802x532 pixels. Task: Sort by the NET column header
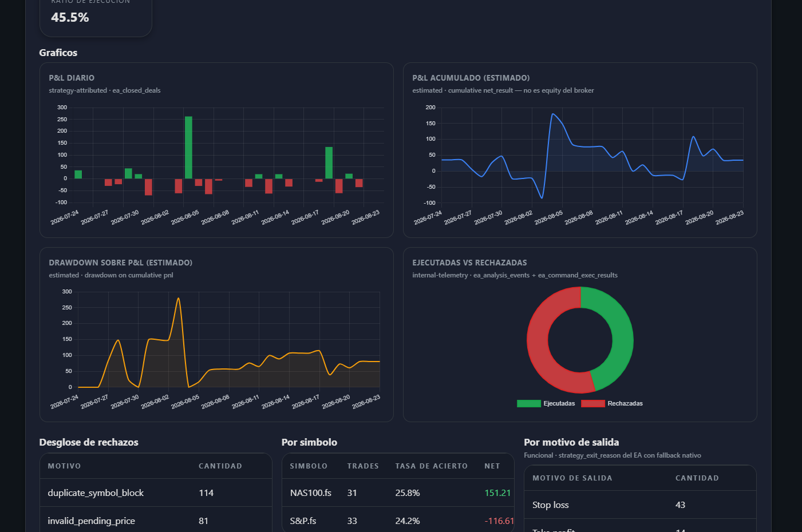tap(492, 466)
